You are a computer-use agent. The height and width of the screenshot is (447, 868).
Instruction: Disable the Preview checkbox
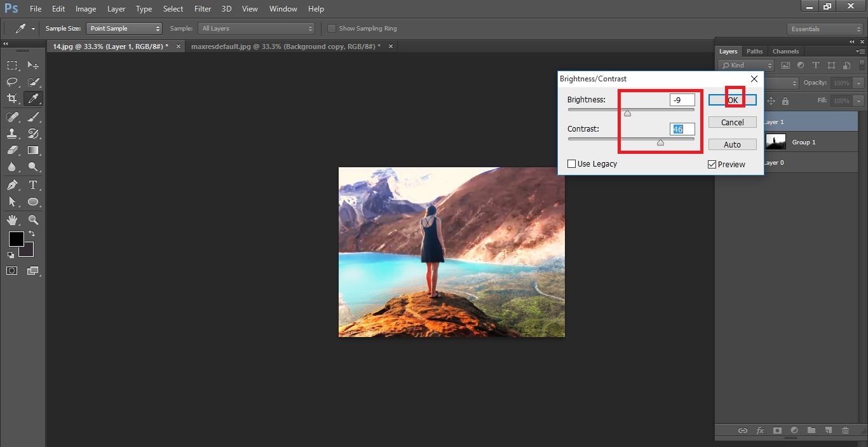pos(712,163)
